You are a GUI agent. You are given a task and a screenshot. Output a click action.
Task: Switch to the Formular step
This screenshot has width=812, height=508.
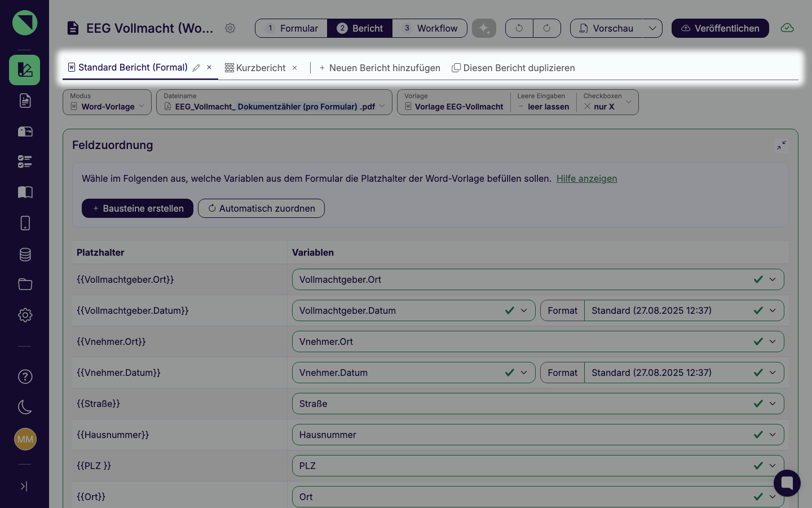point(292,28)
